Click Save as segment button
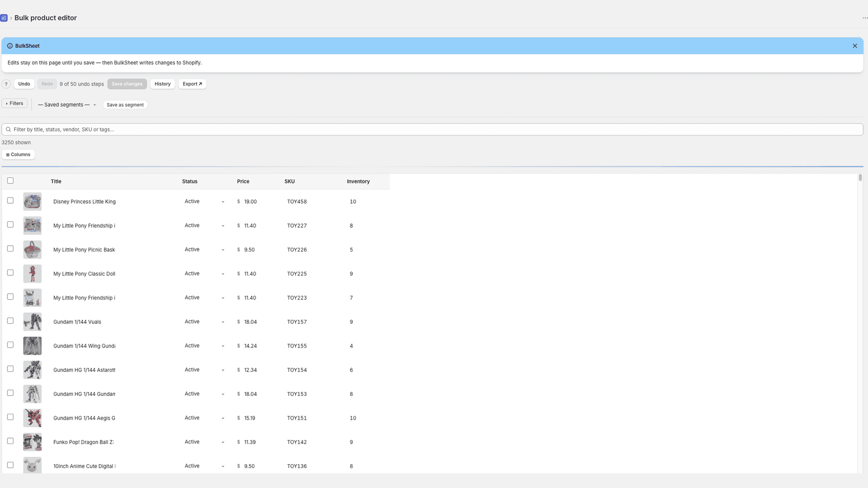Screen dimensions: 868x488 point(125,105)
